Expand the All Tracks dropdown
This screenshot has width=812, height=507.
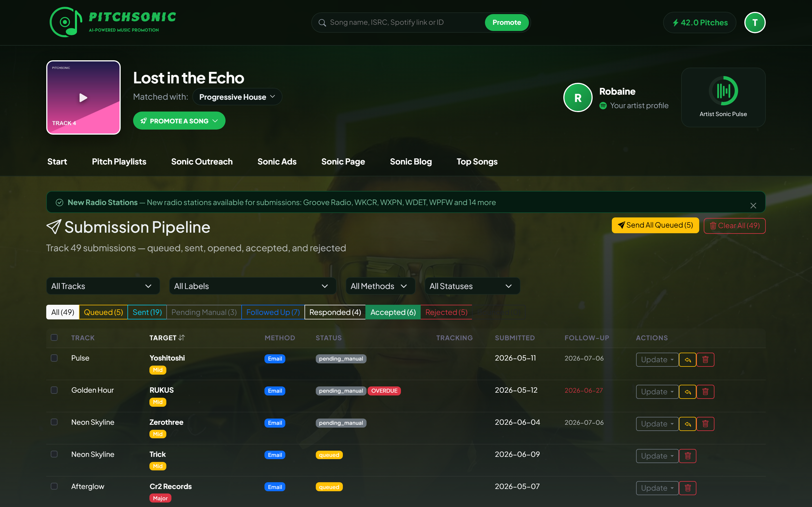(103, 286)
